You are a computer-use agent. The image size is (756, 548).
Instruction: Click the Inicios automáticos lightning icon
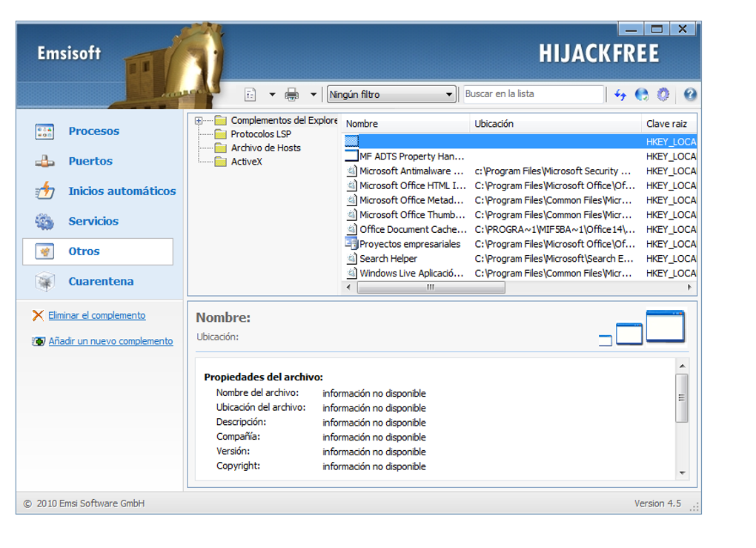pos(44,191)
